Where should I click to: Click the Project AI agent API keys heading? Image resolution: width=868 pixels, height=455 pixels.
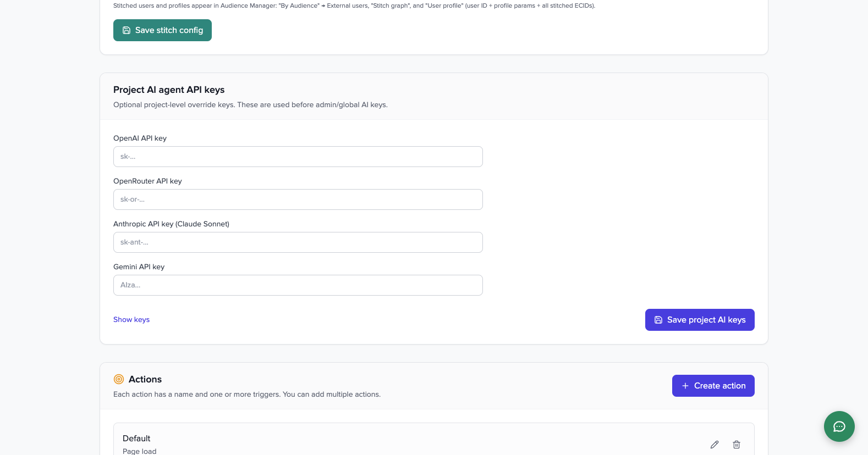tap(169, 90)
